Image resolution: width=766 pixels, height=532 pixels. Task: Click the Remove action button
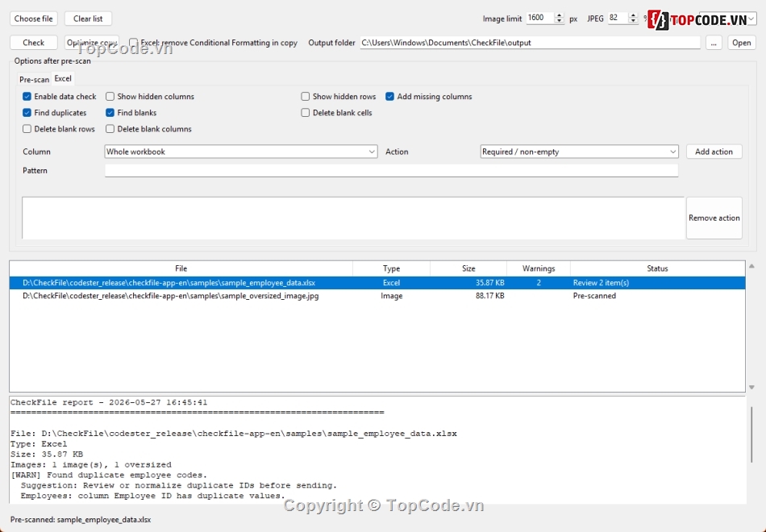(714, 218)
